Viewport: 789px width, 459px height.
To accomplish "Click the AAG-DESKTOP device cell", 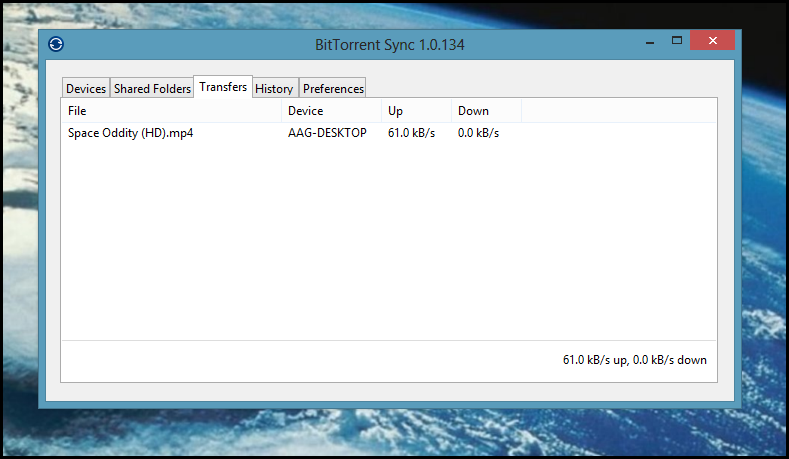I will (x=327, y=133).
